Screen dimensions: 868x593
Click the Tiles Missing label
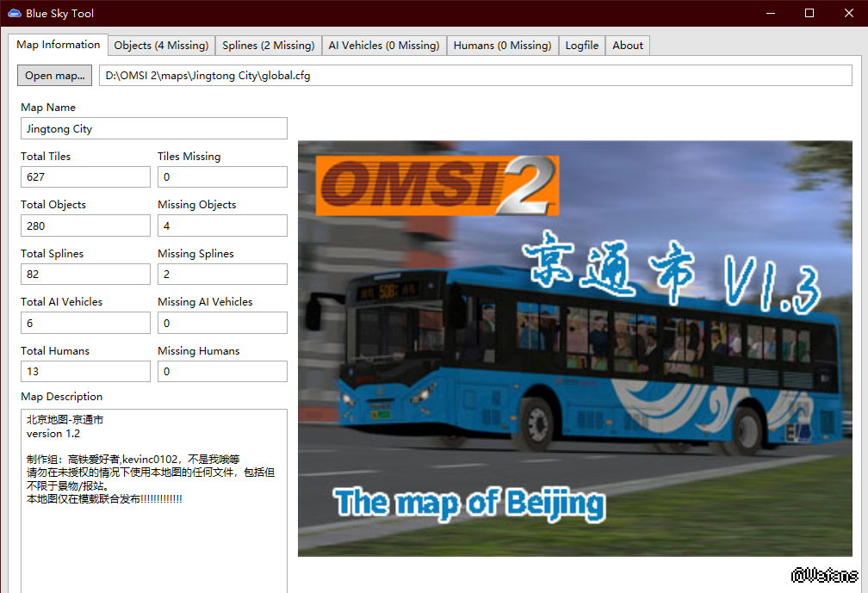pyautogui.click(x=189, y=157)
